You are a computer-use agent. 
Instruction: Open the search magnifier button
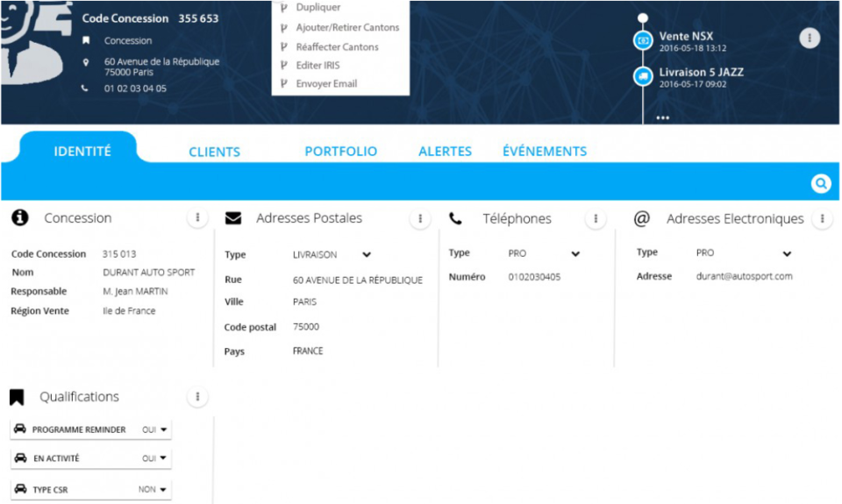821,183
